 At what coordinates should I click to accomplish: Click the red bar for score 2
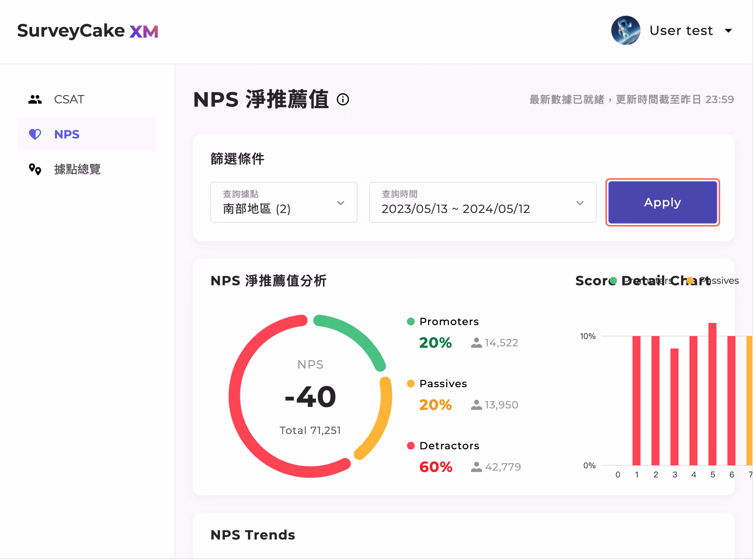tap(655, 400)
